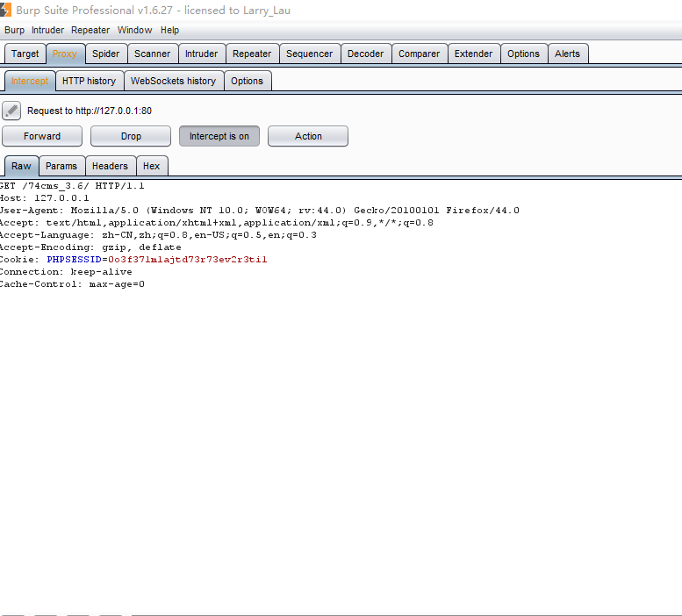The width and height of the screenshot is (682, 616).
Task: Switch to the Target tab
Action: (25, 54)
